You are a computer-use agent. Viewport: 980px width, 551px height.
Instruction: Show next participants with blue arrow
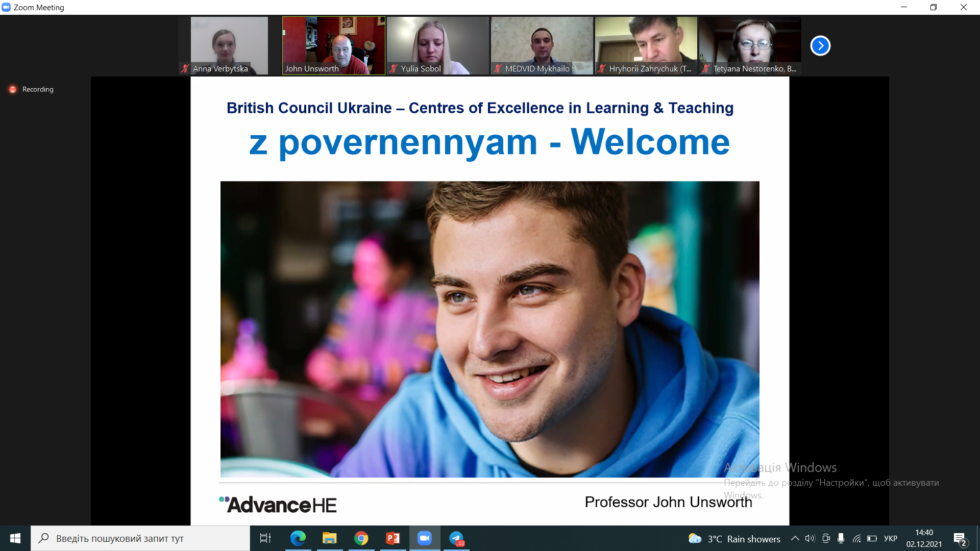[820, 45]
